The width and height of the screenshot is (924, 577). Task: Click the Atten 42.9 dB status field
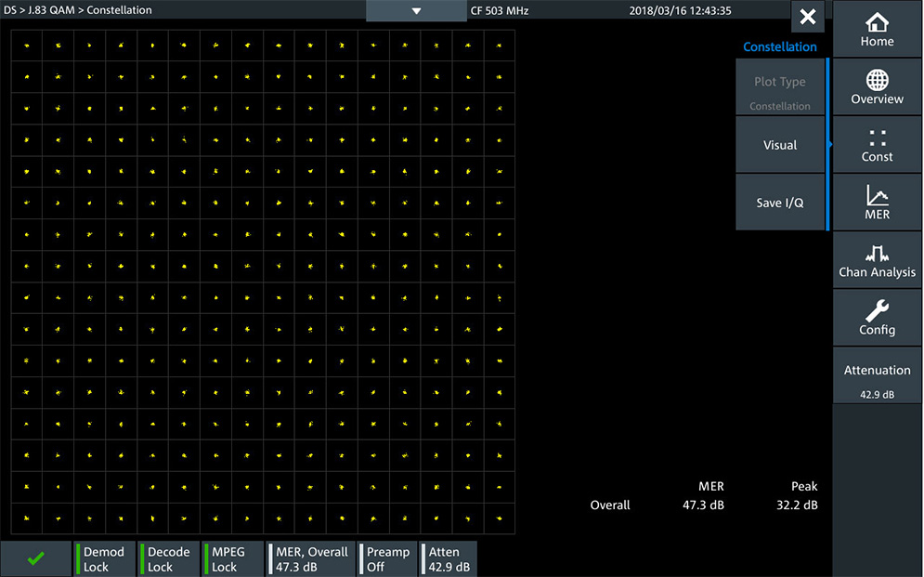click(449, 558)
